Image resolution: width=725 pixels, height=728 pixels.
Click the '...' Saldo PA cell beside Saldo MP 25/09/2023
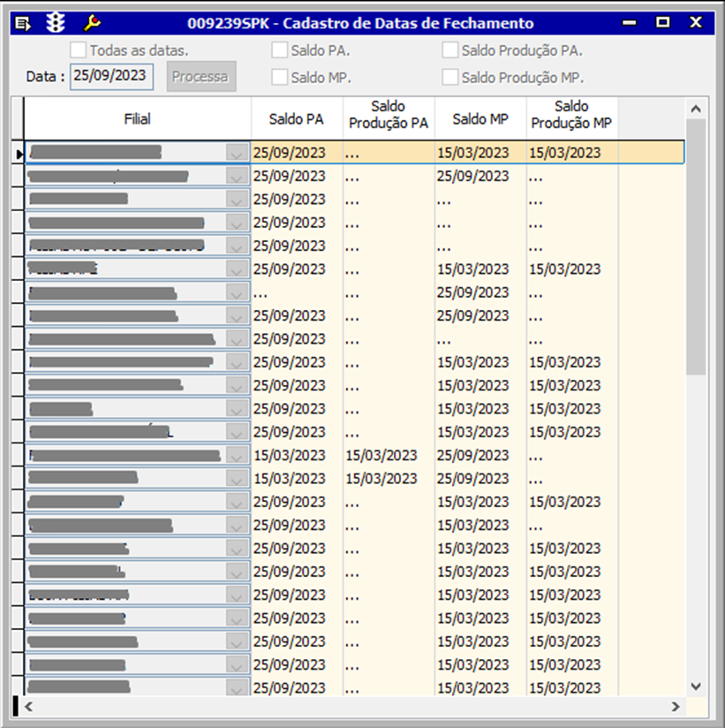(297, 292)
